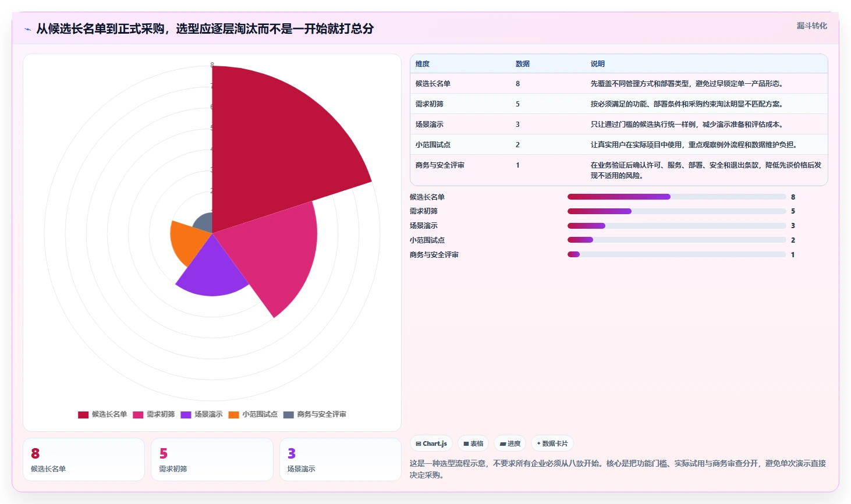Click the 维度 column header
The height and width of the screenshot is (504, 851).
tap(423, 64)
